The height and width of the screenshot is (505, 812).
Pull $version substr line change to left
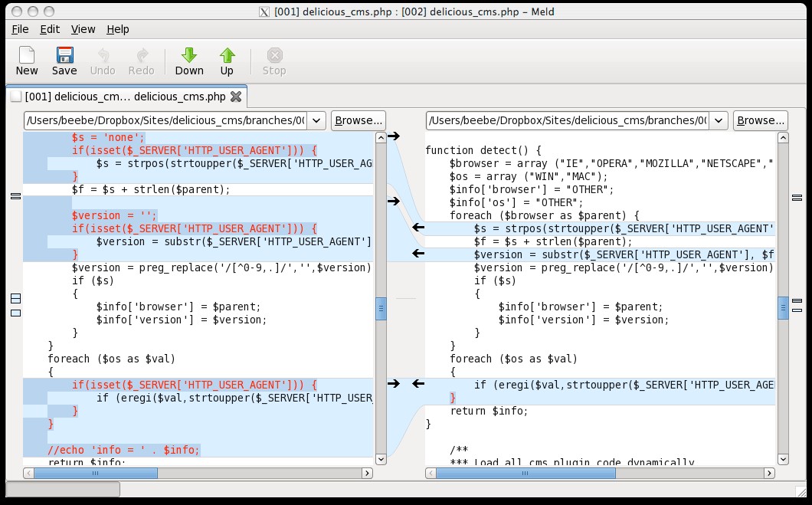point(418,254)
